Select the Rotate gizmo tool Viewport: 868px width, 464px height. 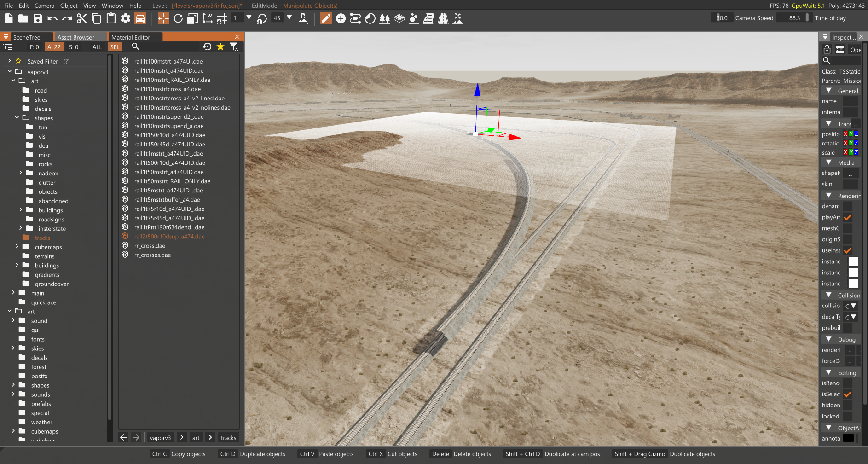click(178, 18)
